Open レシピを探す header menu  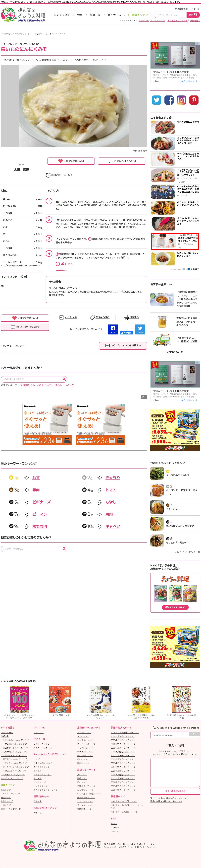62,15
